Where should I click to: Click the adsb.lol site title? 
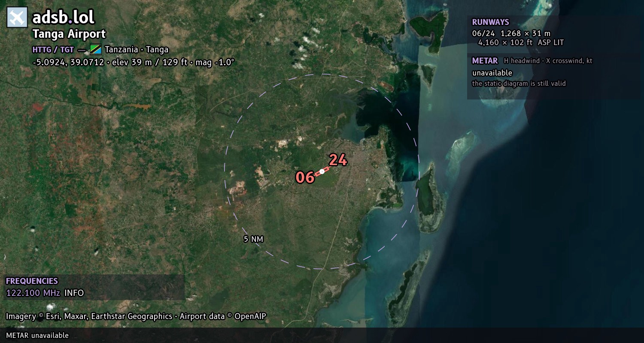[x=63, y=18]
